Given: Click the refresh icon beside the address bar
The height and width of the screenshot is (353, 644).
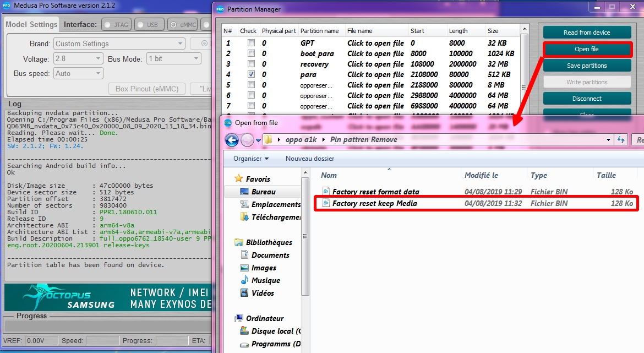Looking at the screenshot, I should 621,140.
